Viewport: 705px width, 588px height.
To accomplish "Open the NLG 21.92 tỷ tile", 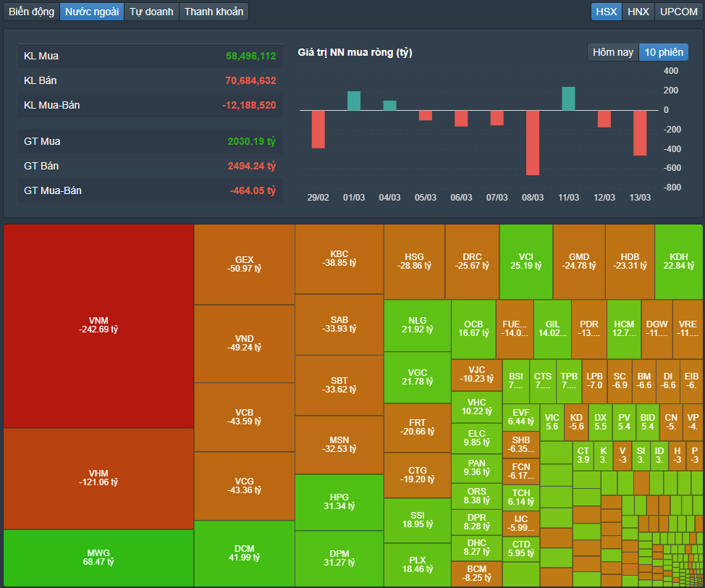I will pos(417,326).
